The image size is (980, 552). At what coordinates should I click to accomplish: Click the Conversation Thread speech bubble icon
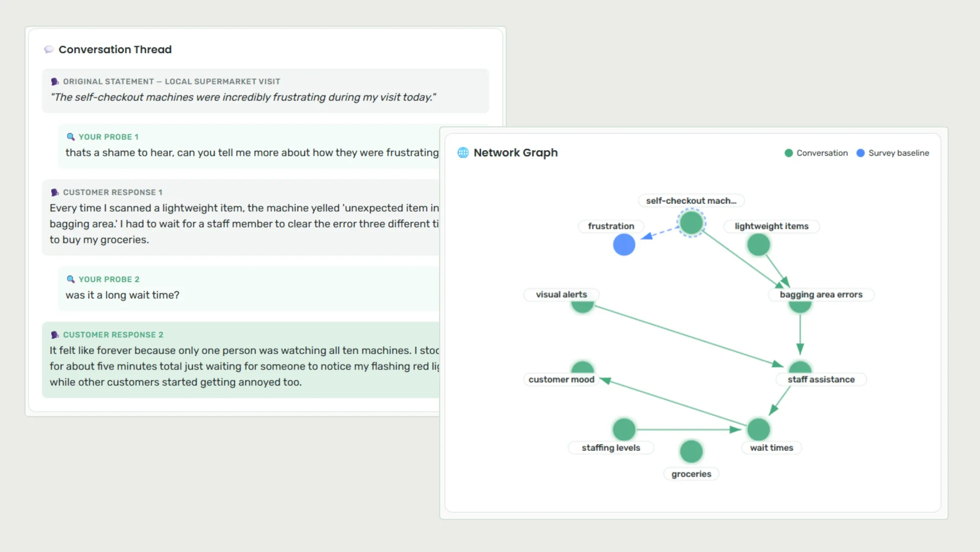(x=49, y=49)
